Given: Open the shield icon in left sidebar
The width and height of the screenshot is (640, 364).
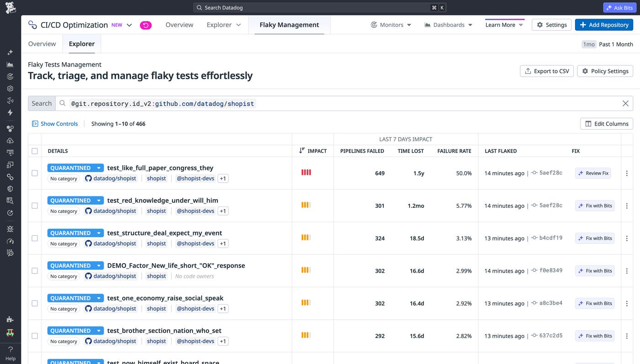Looking at the screenshot, I should coord(10,189).
